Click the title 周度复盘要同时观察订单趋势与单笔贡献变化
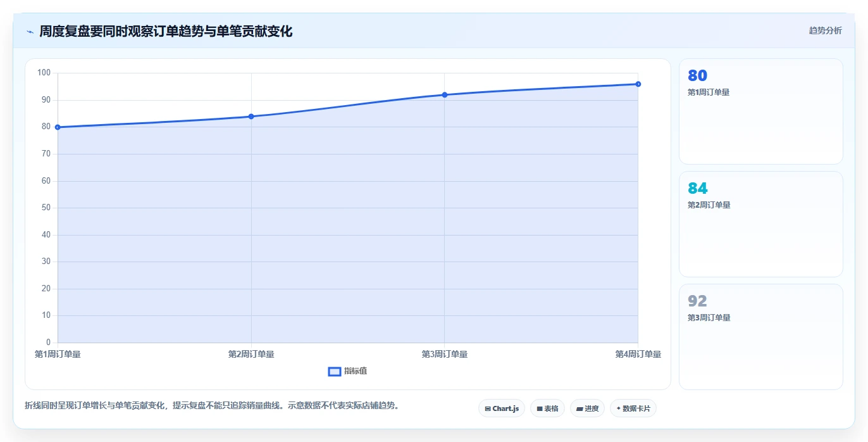 point(166,31)
